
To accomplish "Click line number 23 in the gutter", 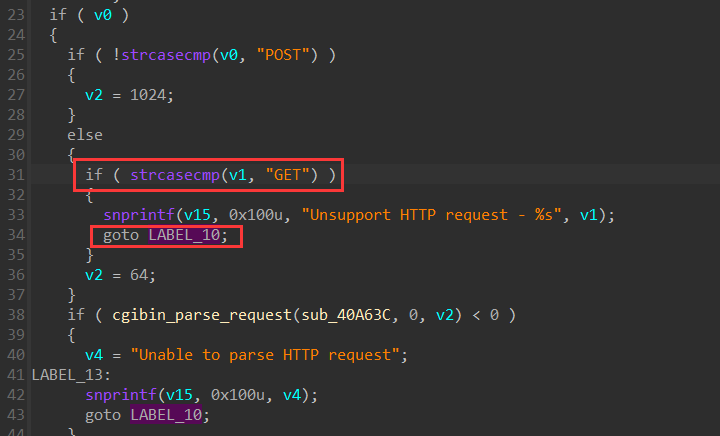I will point(16,15).
